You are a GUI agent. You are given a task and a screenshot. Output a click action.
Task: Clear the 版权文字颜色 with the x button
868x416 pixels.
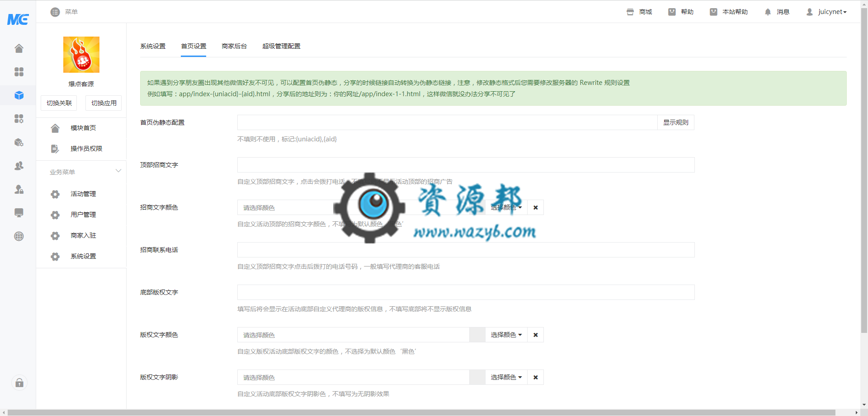[536, 335]
